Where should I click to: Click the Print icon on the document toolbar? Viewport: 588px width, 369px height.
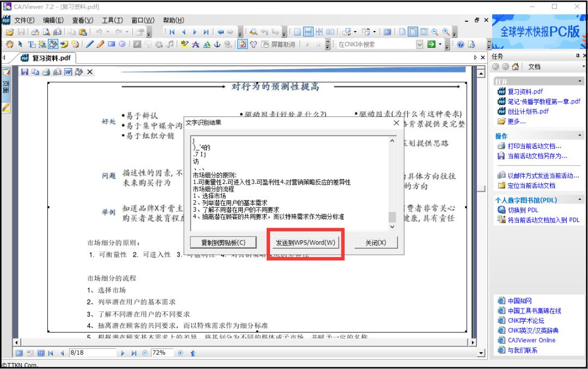[46, 72]
